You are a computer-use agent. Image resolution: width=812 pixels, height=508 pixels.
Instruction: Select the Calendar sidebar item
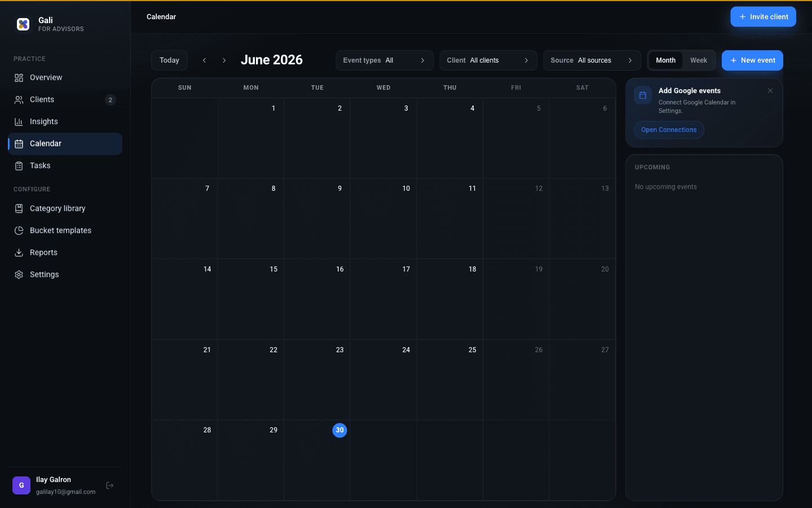[x=65, y=143]
